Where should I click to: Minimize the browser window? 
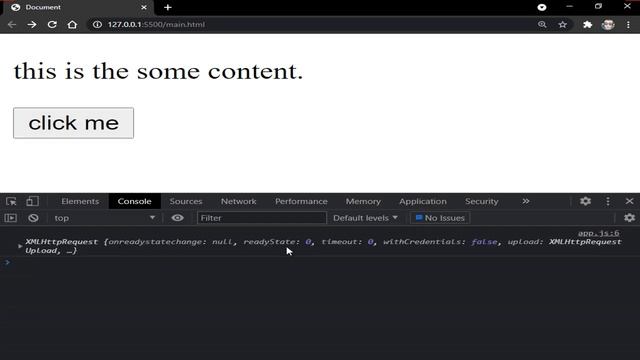[569, 7]
